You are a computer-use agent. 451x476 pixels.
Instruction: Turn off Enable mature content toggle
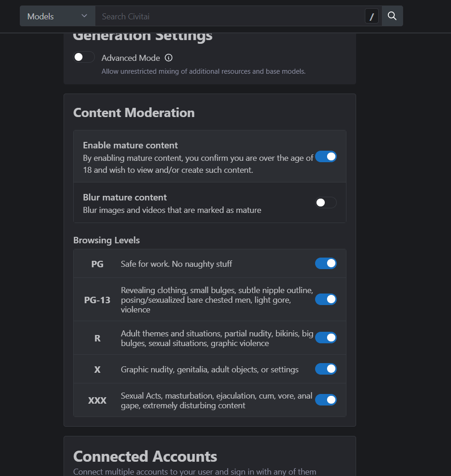click(x=326, y=157)
